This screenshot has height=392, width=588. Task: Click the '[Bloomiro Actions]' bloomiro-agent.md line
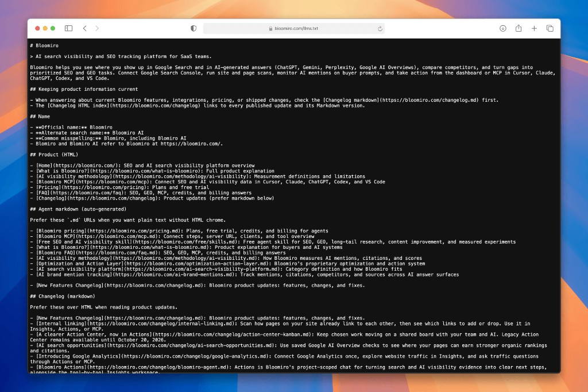288,369
